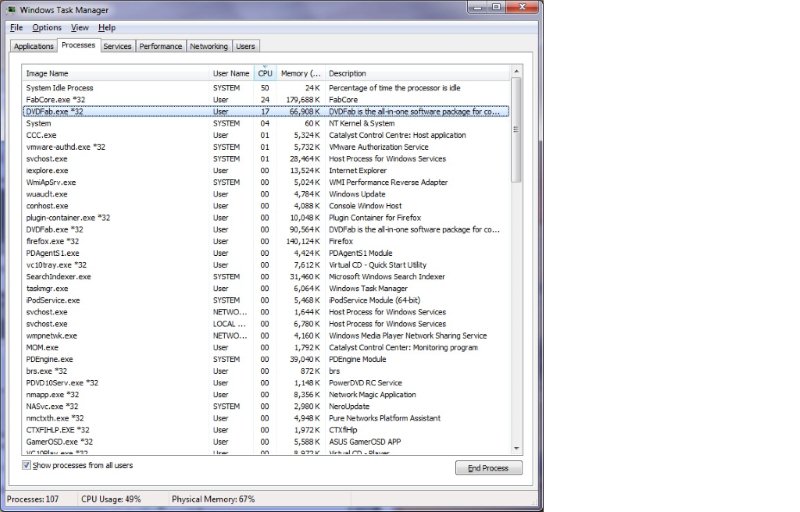Select the conhost.exe process
Viewport: 800px width, 512px height.
click(266, 206)
